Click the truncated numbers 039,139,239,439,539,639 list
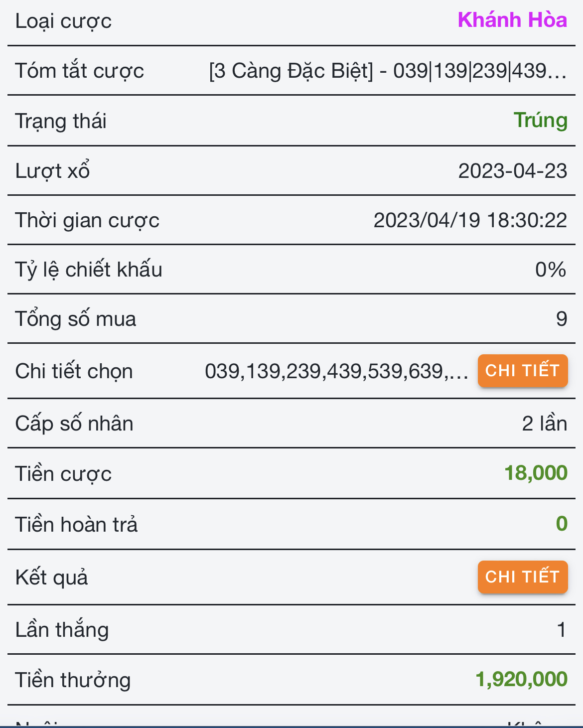This screenshot has width=583, height=728. point(336,371)
